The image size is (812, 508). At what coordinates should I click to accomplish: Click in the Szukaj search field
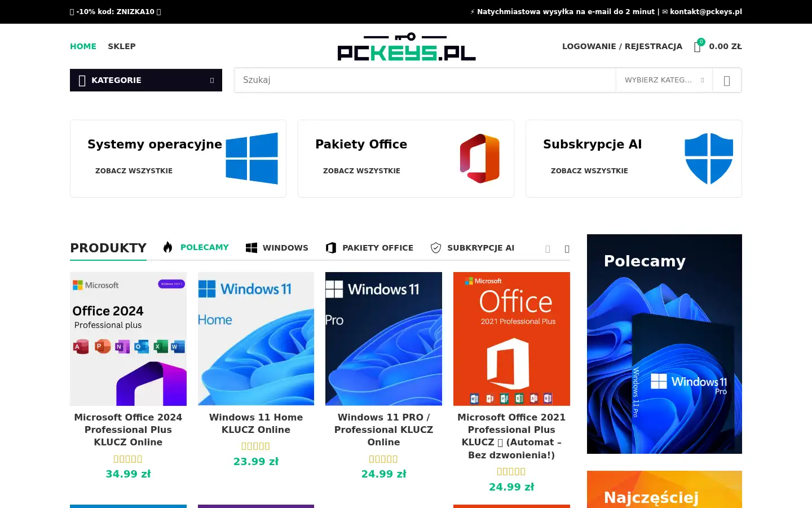pos(425,80)
